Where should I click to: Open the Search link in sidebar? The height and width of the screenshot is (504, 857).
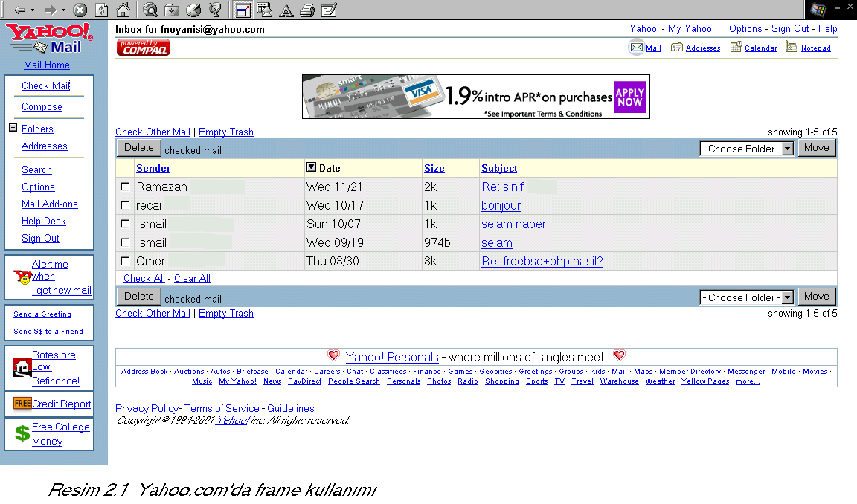(36, 169)
